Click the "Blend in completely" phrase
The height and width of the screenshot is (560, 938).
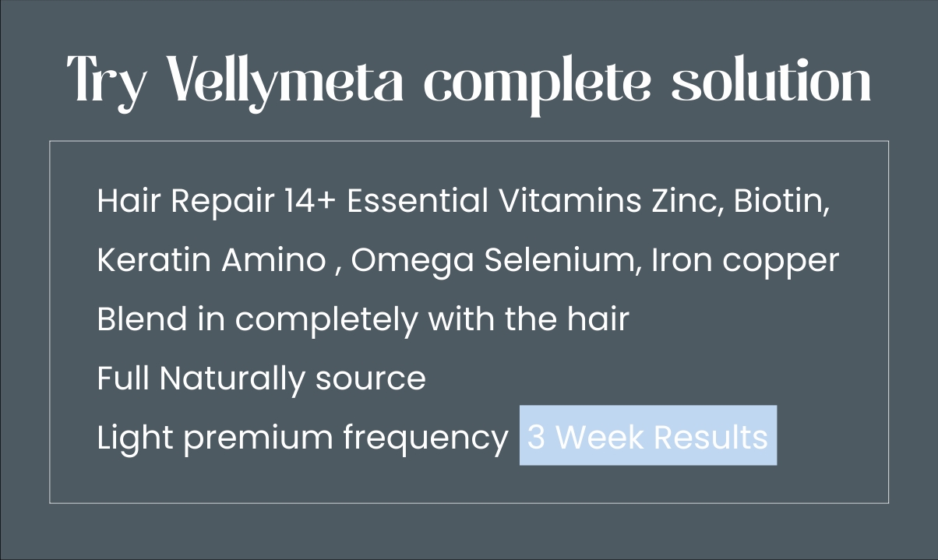tap(259, 320)
